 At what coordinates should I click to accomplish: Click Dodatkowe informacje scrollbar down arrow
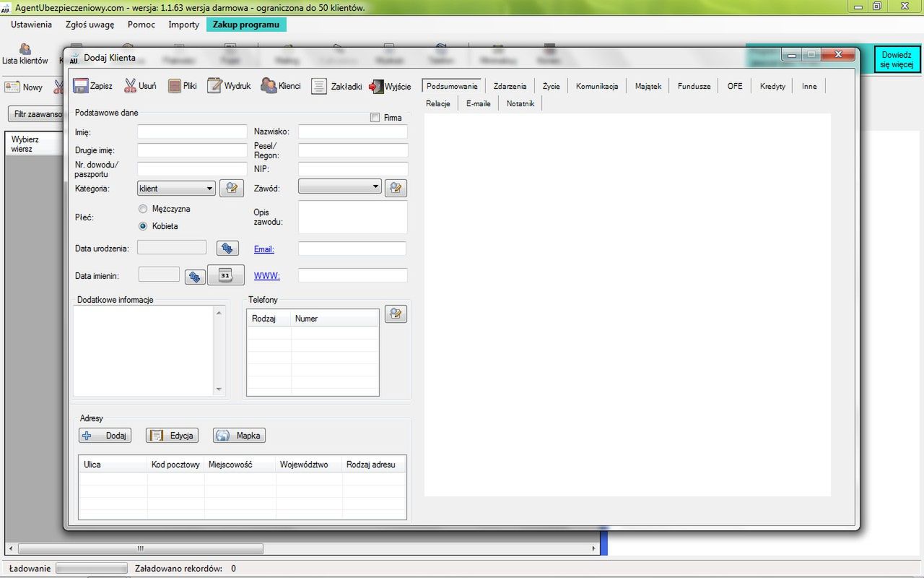click(219, 390)
